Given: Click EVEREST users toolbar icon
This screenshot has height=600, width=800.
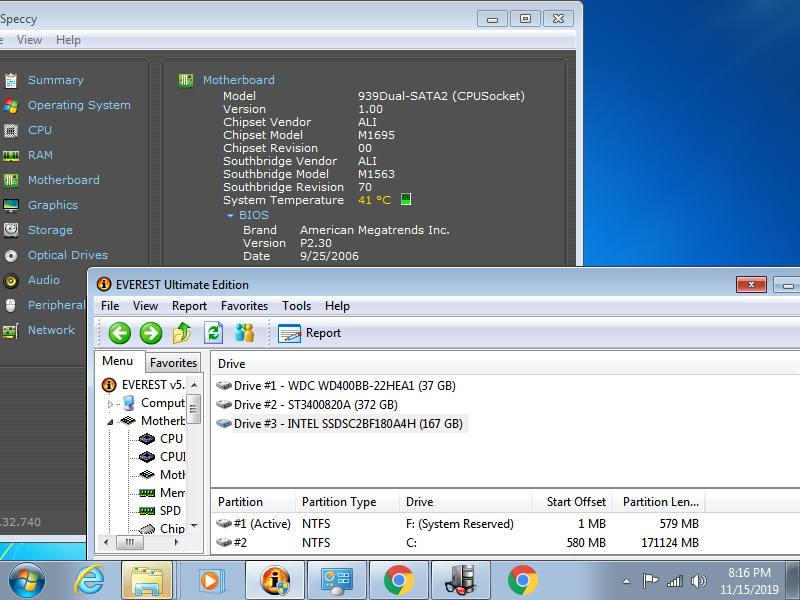Looking at the screenshot, I should point(244,333).
